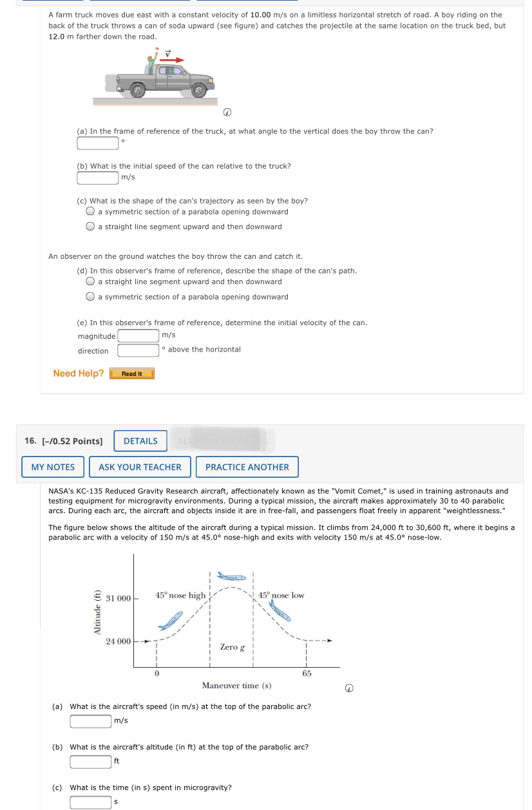Click the Read It help button

pos(131,373)
